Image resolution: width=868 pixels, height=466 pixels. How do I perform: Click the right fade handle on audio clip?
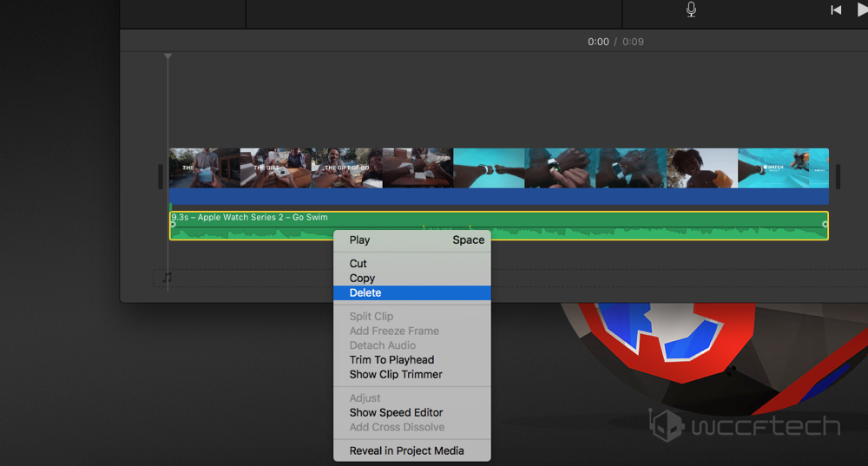(x=825, y=224)
